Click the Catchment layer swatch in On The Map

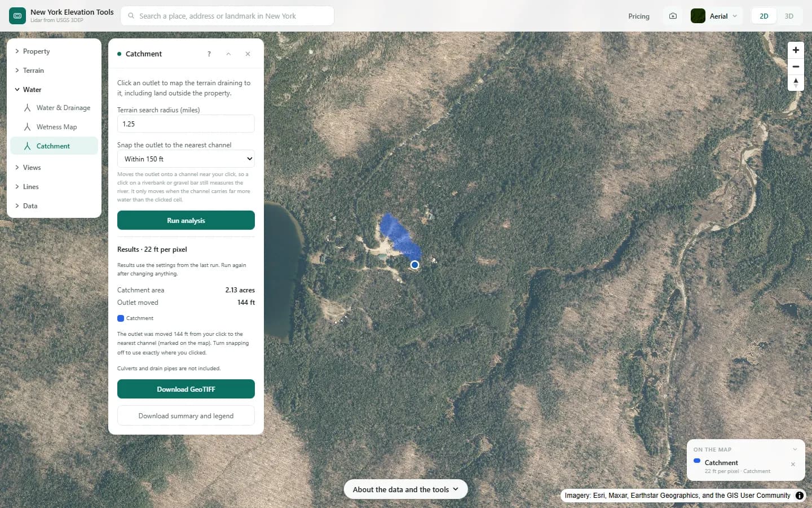(x=697, y=461)
